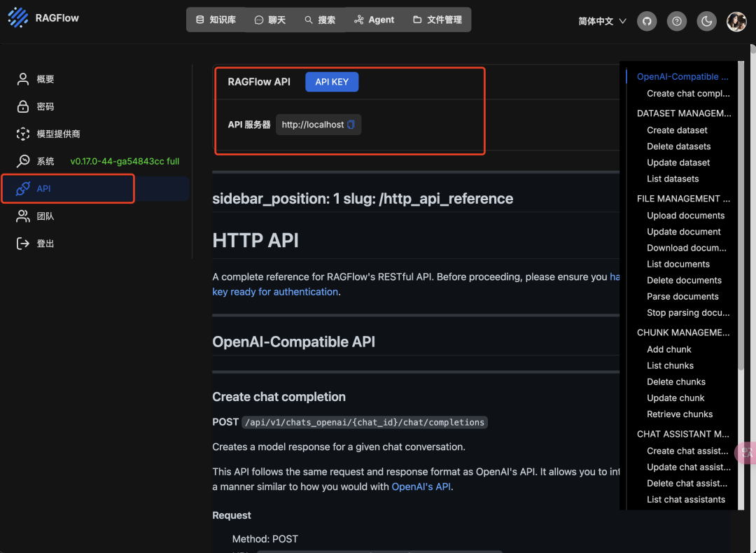Go to Create dataset in outline
Viewport: 756px width, 553px height.
coord(677,130)
